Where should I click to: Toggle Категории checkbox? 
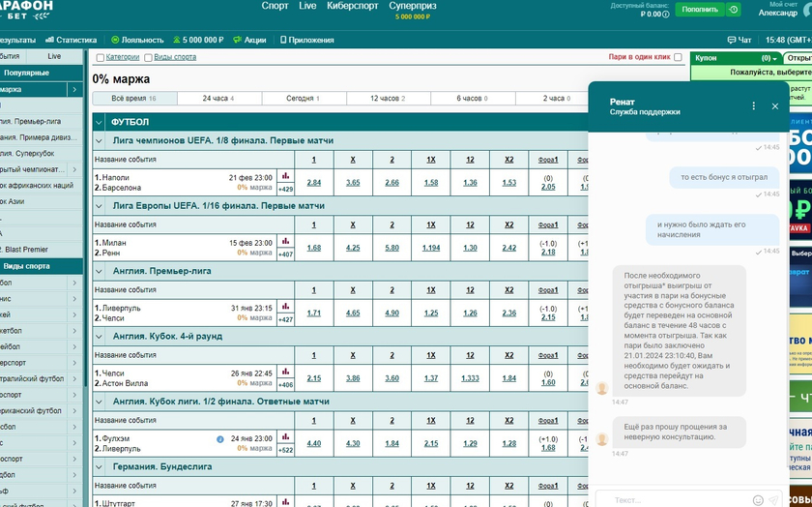(x=101, y=57)
